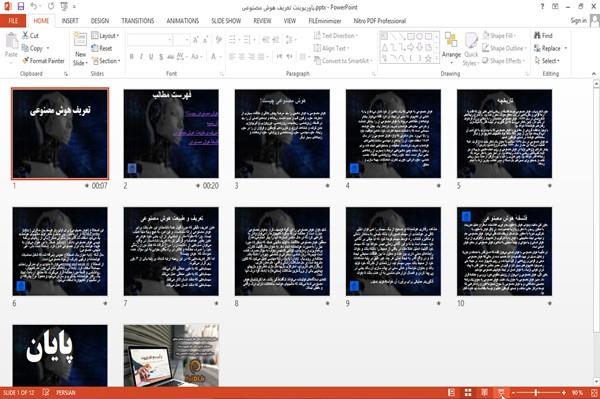Open the Section dropdown
The image size is (600, 399).
click(106, 61)
